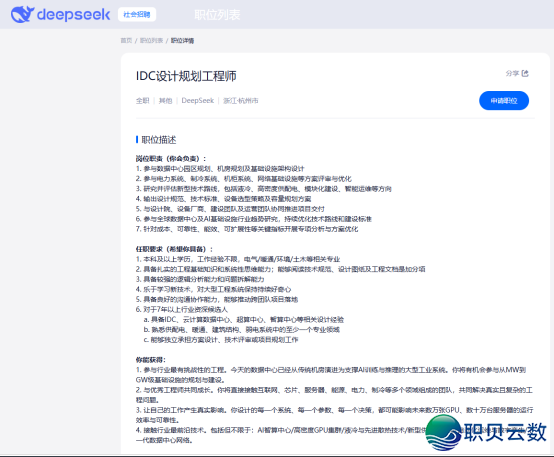Click the share icon beside 分享
The height and width of the screenshot is (457, 554).
[x=525, y=73]
